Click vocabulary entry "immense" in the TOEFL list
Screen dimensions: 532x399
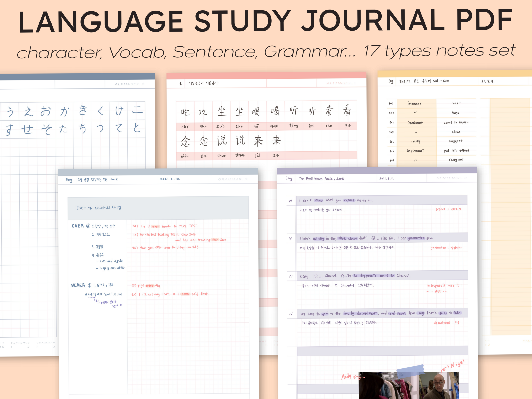pyautogui.click(x=414, y=103)
